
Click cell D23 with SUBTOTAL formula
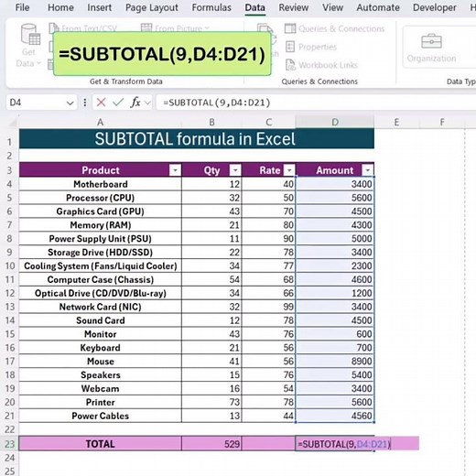click(335, 444)
